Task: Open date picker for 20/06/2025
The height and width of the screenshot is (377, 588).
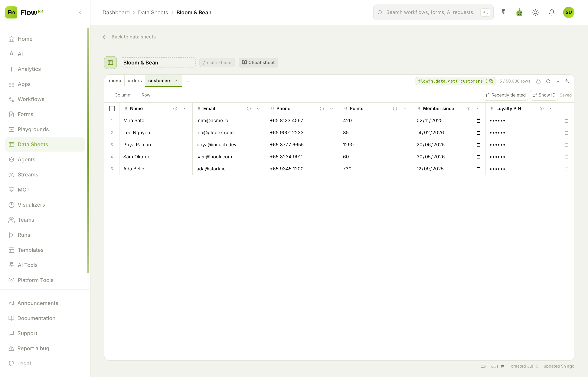Action: [478, 145]
